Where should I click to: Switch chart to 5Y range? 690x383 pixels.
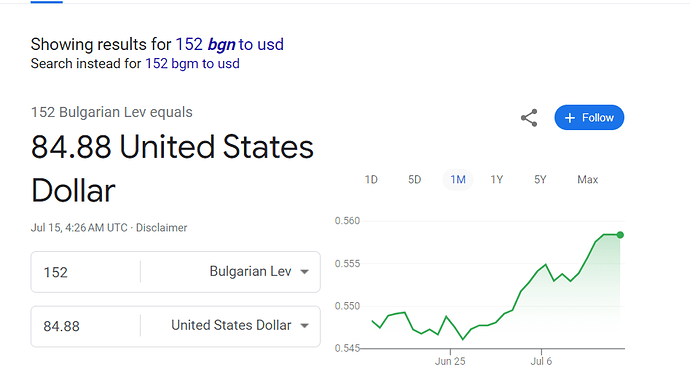coord(540,180)
